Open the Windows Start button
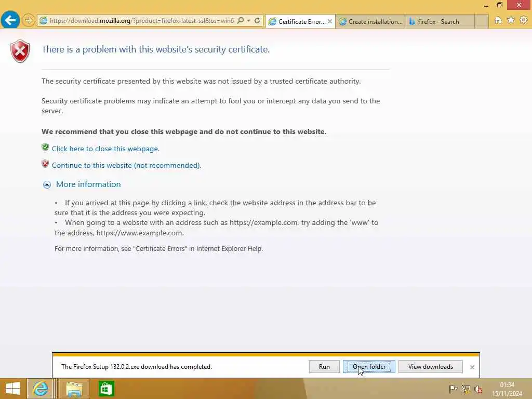532x399 pixels. (13, 389)
